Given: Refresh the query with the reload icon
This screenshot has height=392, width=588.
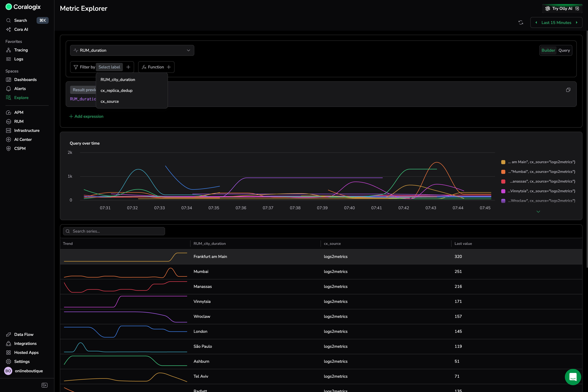Looking at the screenshot, I should pyautogui.click(x=521, y=22).
